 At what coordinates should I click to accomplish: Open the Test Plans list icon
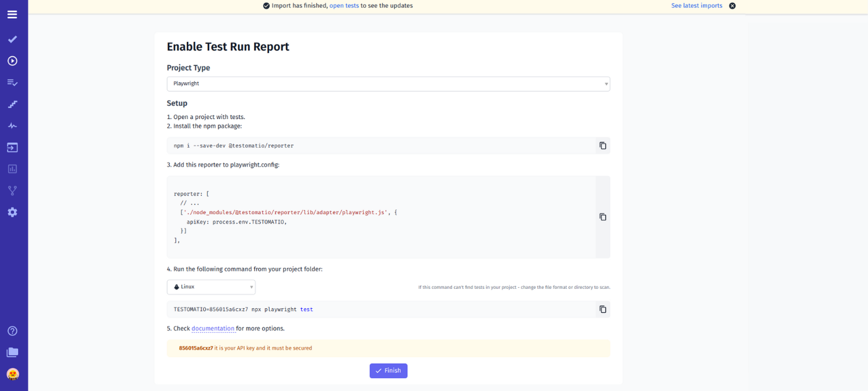tap(12, 82)
